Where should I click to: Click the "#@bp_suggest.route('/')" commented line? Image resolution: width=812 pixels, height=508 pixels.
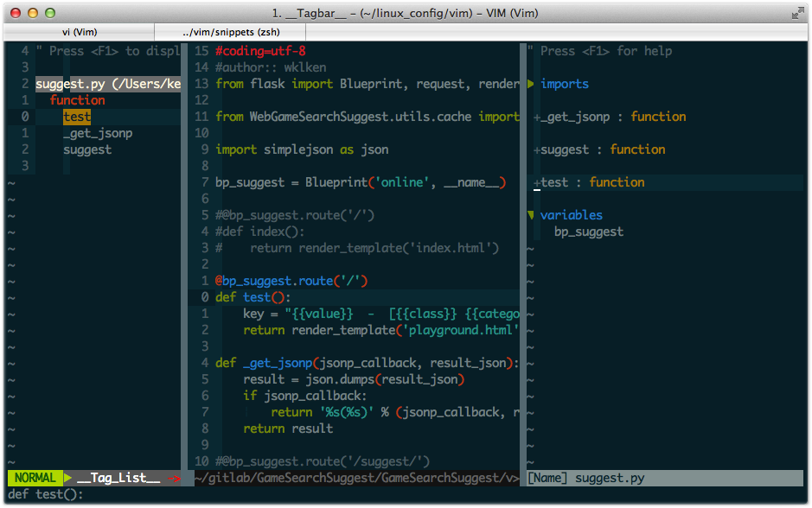coord(295,215)
